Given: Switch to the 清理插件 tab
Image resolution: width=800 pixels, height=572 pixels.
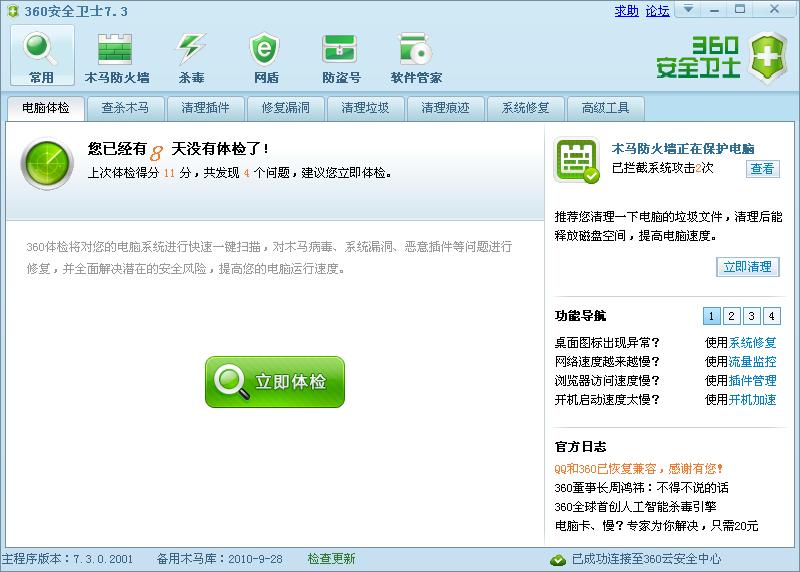Looking at the screenshot, I should pyautogui.click(x=206, y=108).
